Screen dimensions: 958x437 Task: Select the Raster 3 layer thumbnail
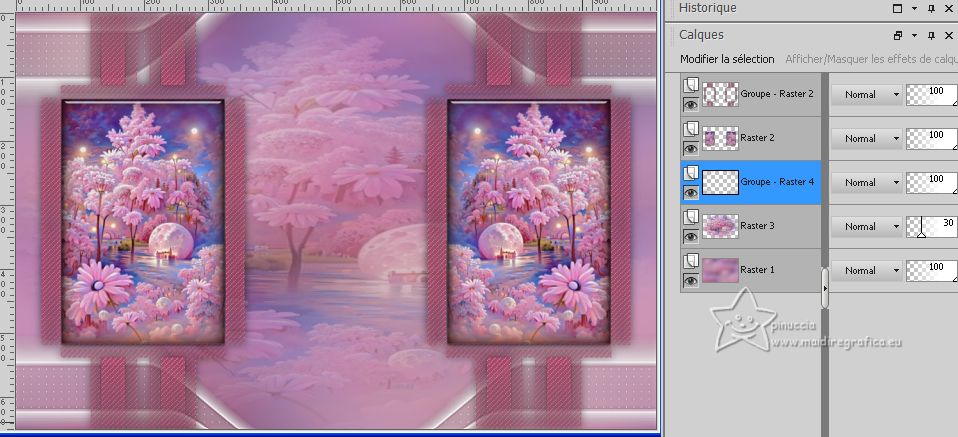(720, 227)
